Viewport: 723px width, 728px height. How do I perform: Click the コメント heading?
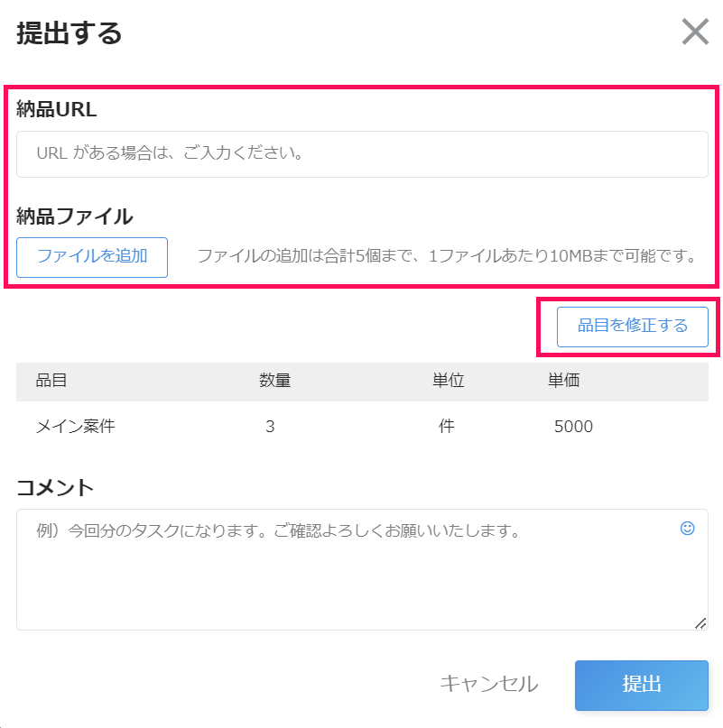(x=55, y=488)
